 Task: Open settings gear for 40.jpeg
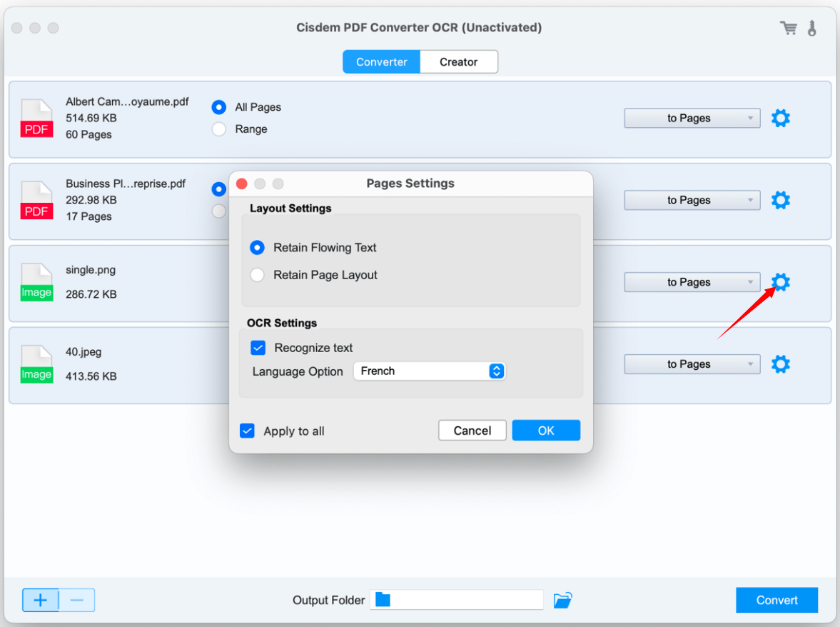click(781, 364)
